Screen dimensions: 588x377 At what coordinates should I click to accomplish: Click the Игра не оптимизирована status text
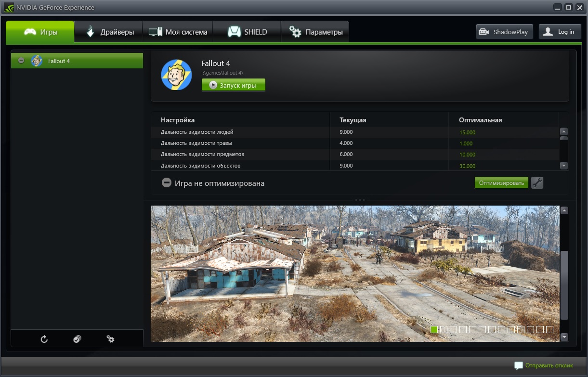pyautogui.click(x=220, y=183)
